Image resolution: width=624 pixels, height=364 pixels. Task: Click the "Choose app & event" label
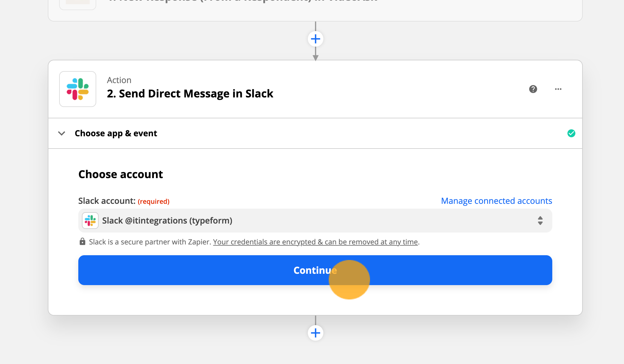(116, 133)
